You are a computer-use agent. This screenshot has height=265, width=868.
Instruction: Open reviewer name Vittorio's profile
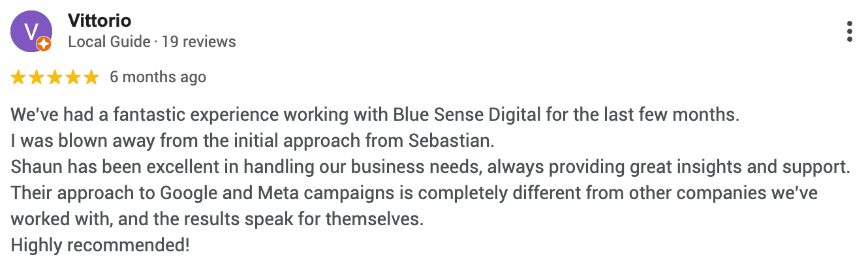coord(99,21)
